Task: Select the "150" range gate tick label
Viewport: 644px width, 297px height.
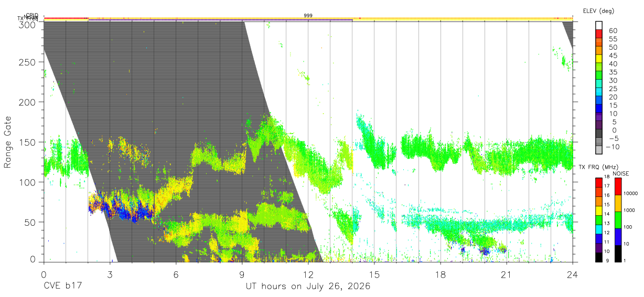Action: 27,142
